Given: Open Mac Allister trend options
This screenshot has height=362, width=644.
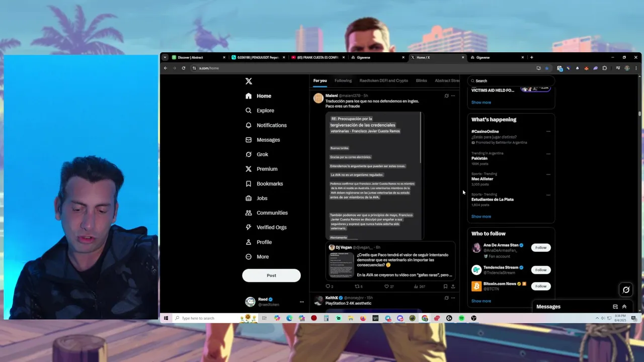Looking at the screenshot, I should (x=548, y=174).
